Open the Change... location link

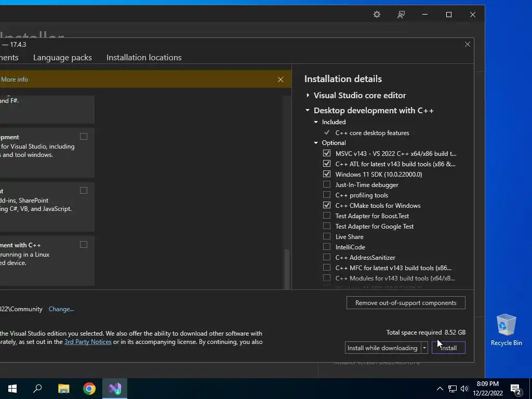point(61,309)
